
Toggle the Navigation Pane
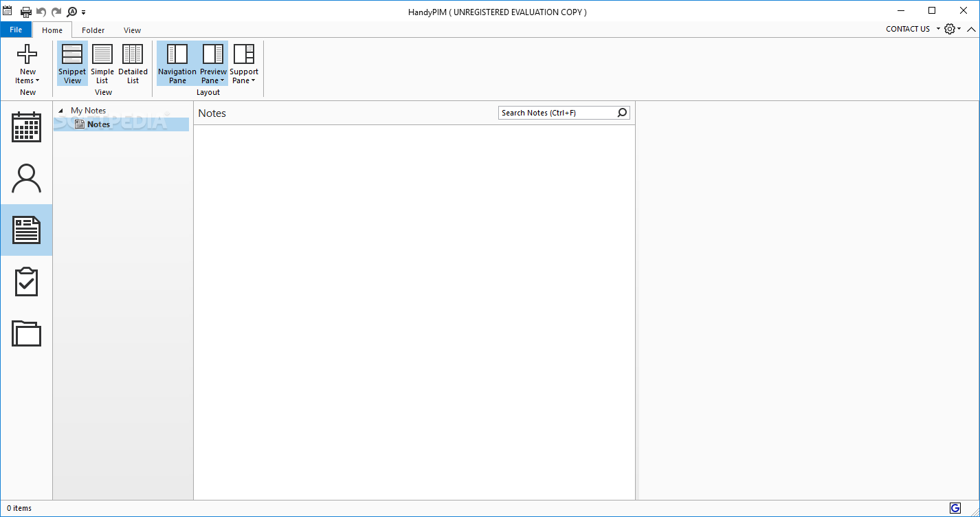177,64
